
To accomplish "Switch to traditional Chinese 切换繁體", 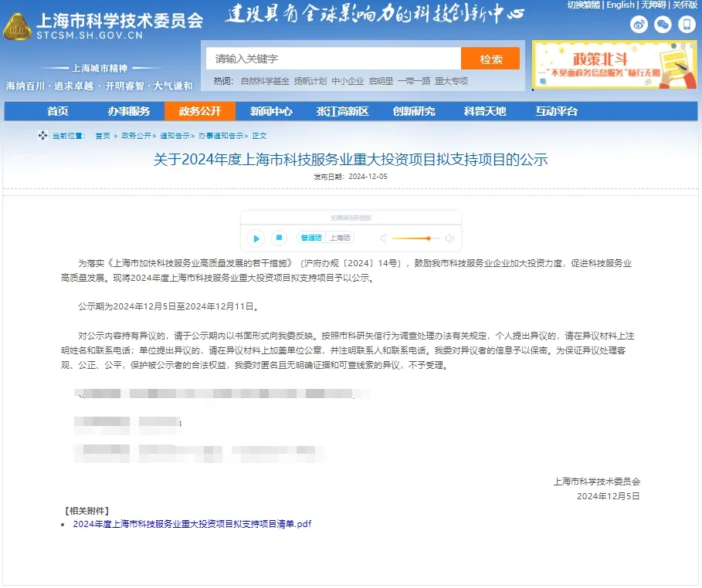I will point(584,5).
